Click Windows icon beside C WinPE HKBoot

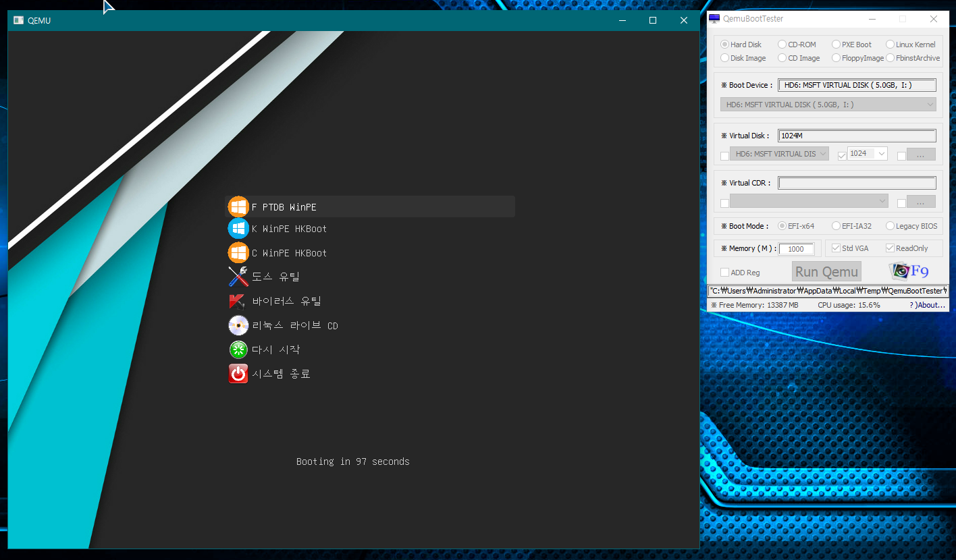238,253
